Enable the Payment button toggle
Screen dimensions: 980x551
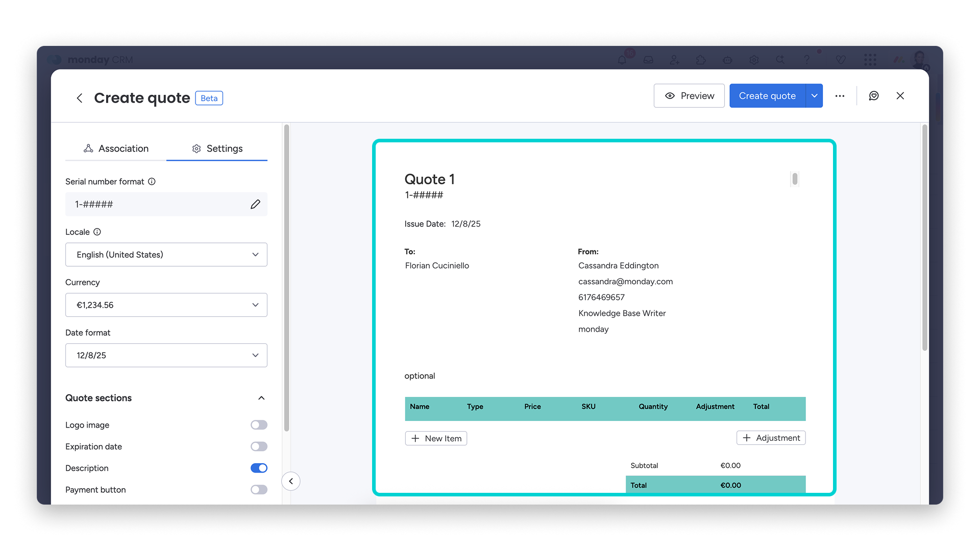coord(259,490)
